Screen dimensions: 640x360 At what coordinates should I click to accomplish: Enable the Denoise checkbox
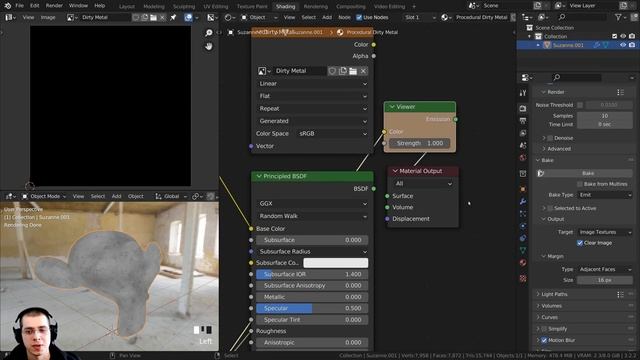(550, 138)
